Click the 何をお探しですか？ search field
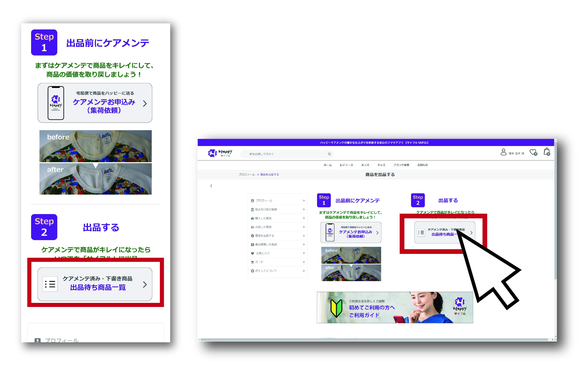 [x=287, y=154]
